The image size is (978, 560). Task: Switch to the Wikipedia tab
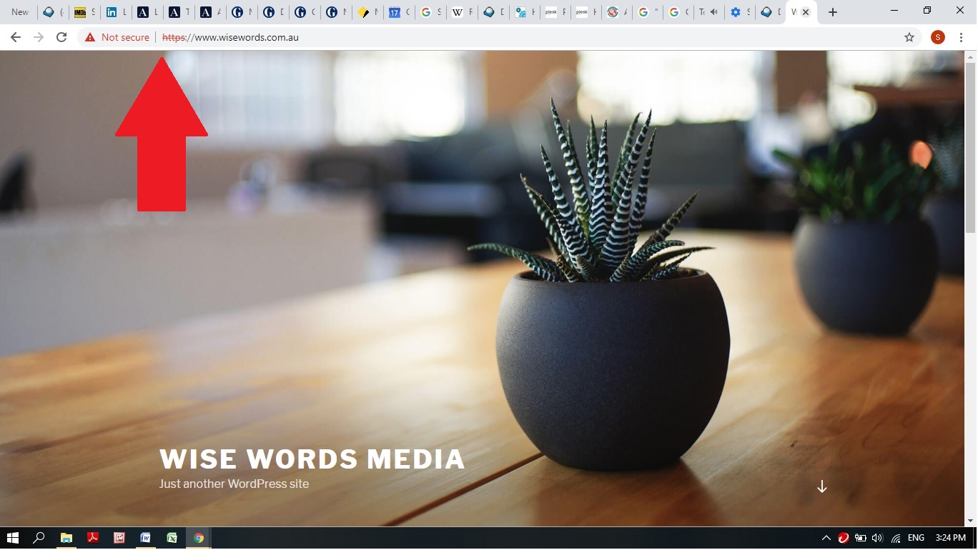pyautogui.click(x=461, y=12)
